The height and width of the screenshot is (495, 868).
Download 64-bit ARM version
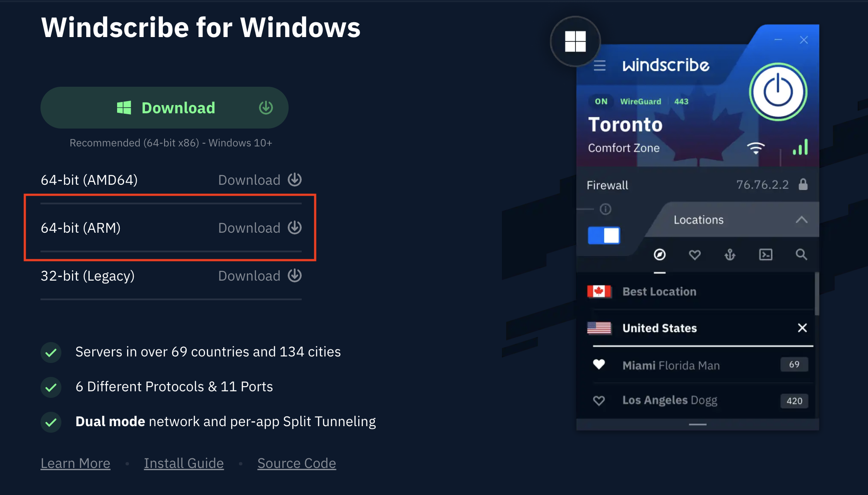tap(260, 228)
